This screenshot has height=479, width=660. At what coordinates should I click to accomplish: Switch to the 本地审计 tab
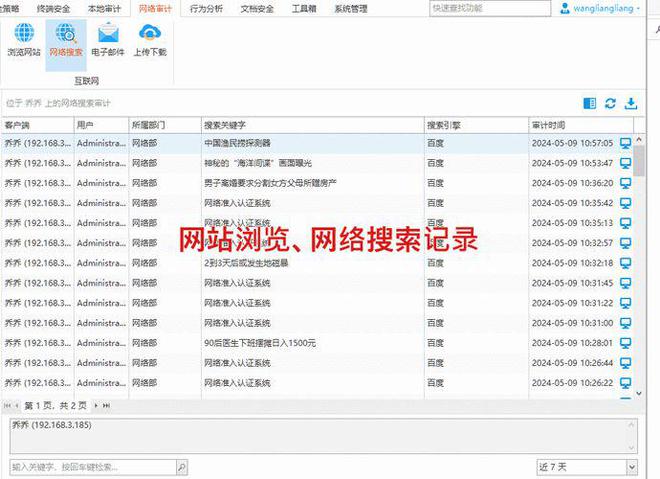[104, 8]
